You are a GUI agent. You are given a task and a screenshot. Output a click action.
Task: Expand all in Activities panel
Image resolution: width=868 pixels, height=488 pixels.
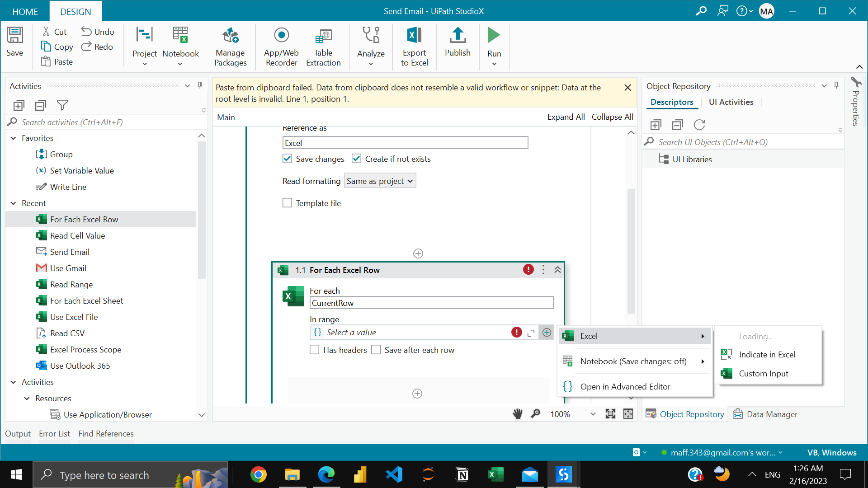pos(19,105)
